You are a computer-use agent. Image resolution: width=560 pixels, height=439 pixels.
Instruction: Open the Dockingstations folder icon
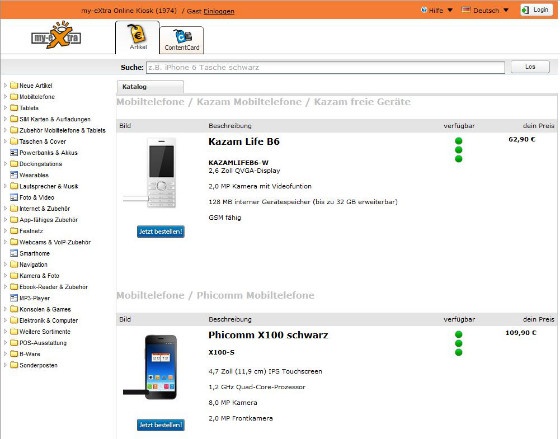pos(14,164)
